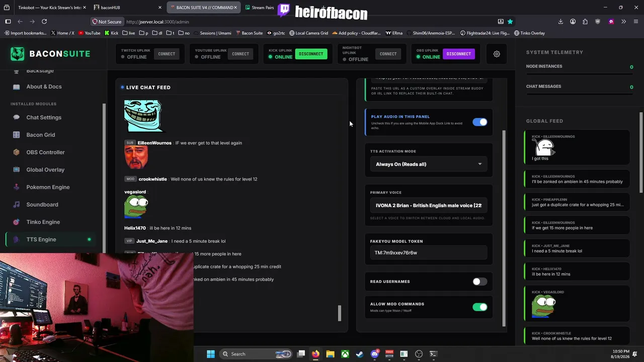Click the EilleenWournos username in chat
Image resolution: width=644 pixels, height=362 pixels.
(x=154, y=143)
